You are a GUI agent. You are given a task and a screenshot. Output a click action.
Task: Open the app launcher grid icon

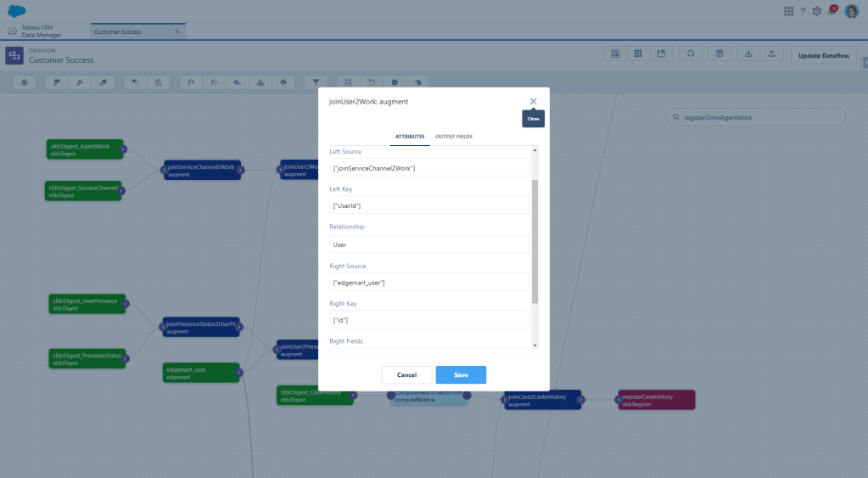pos(788,11)
